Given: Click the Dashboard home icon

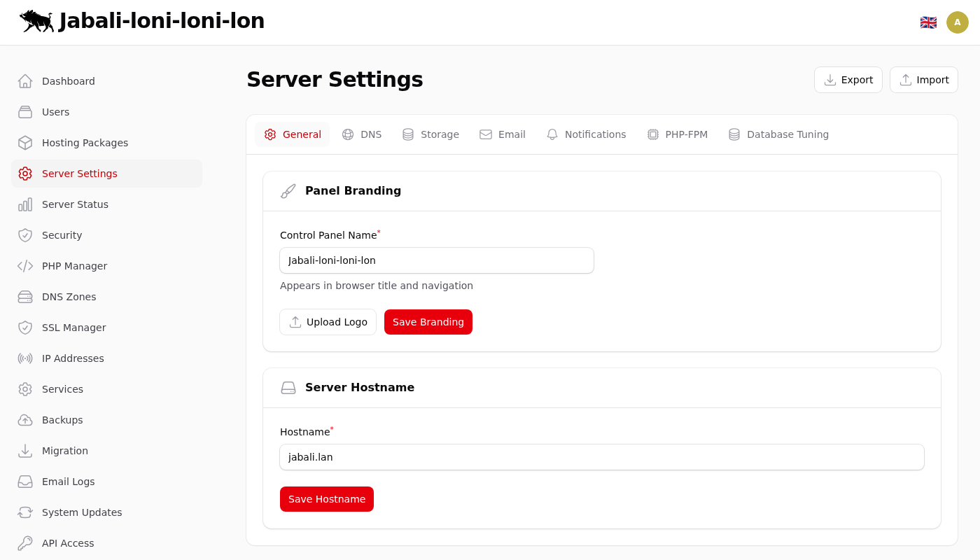Looking at the screenshot, I should click(x=25, y=81).
